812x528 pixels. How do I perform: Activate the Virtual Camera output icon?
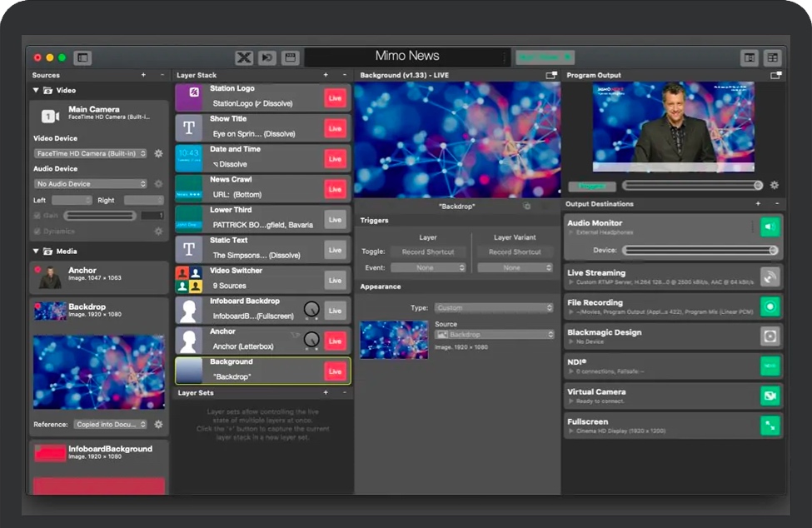[770, 396]
